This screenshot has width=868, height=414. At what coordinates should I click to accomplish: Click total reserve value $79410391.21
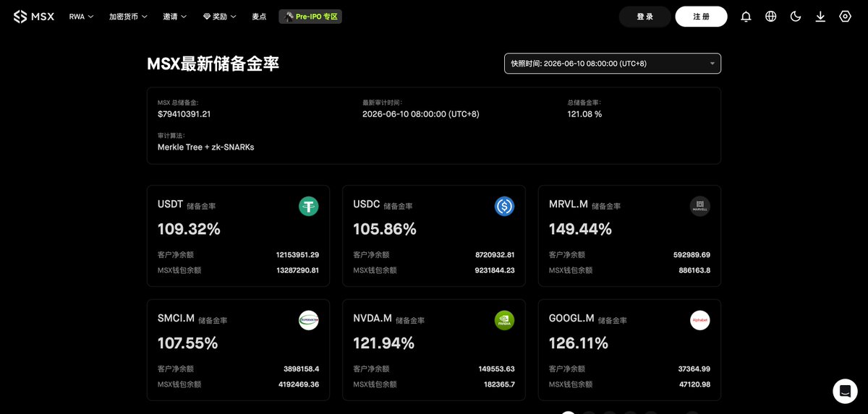[x=184, y=114]
